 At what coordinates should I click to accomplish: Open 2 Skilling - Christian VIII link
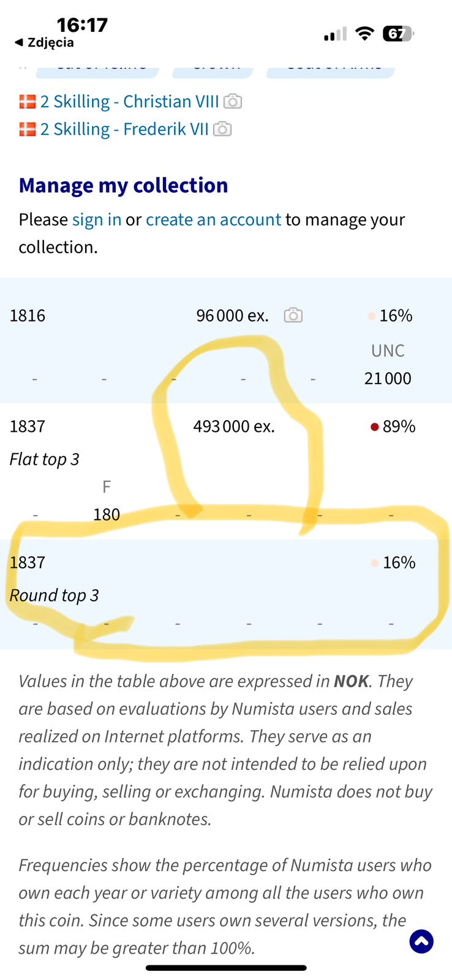pyautogui.click(x=129, y=102)
